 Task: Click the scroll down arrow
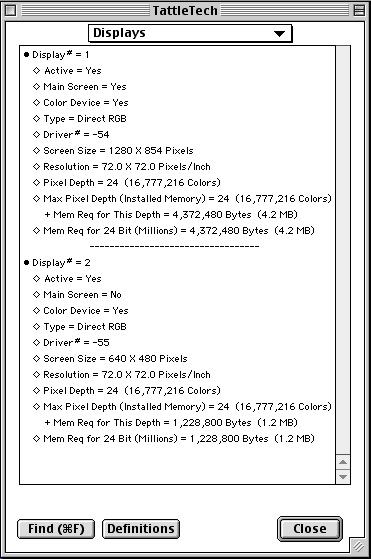343,477
